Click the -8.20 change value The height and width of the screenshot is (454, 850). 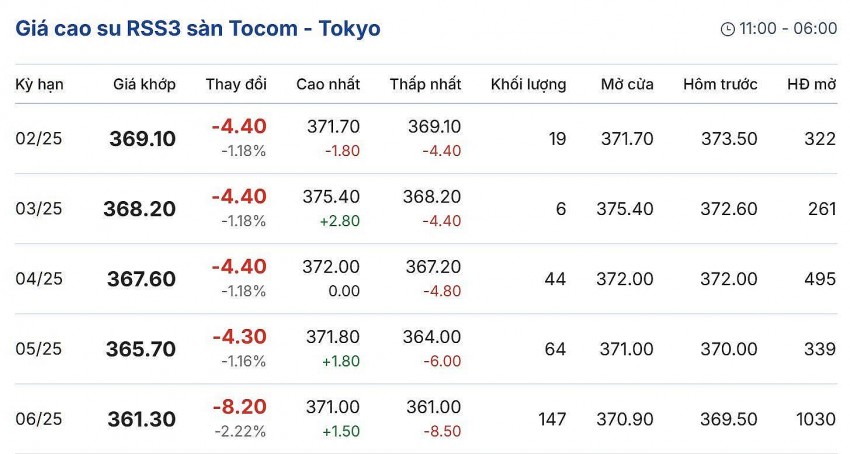point(239,407)
